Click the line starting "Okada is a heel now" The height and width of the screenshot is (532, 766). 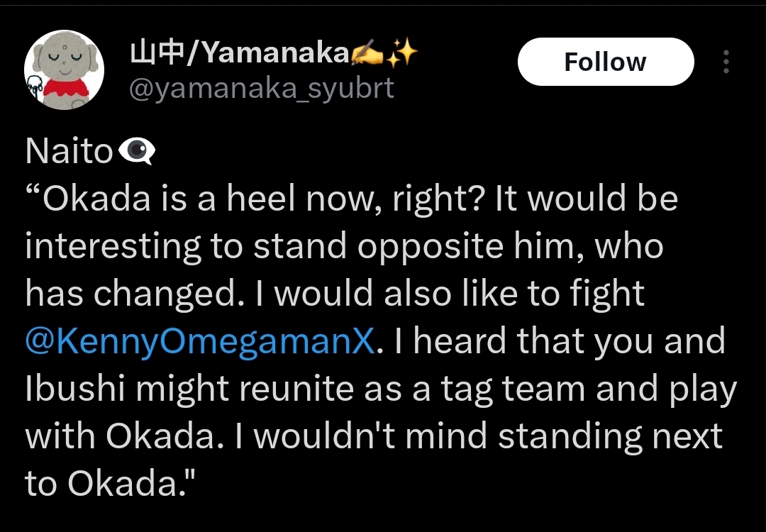(x=351, y=199)
